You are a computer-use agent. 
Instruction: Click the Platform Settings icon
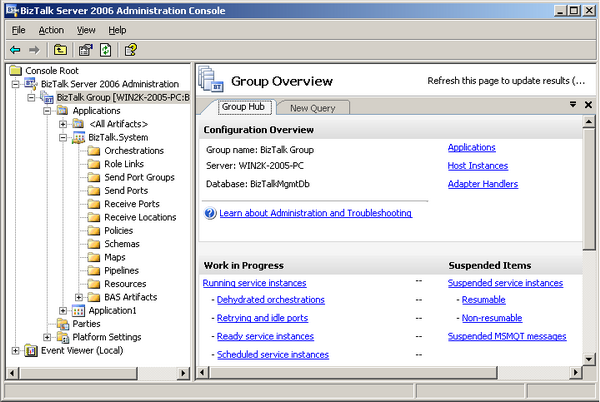coord(63,337)
